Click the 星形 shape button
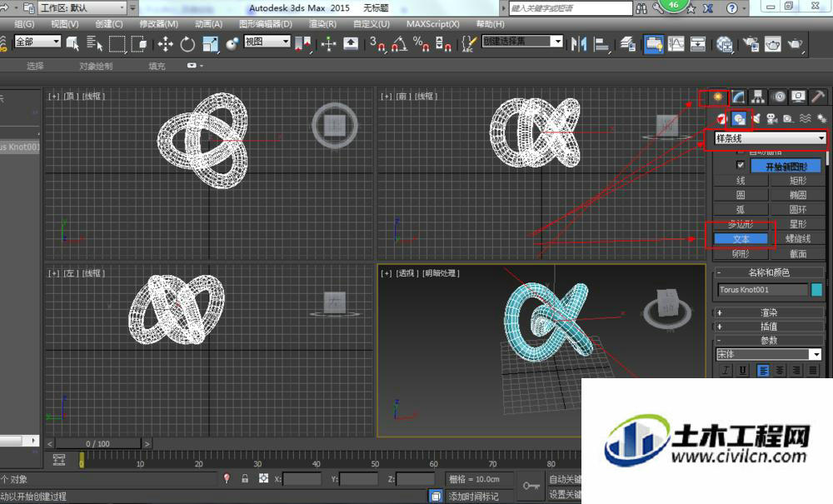 pos(797,224)
